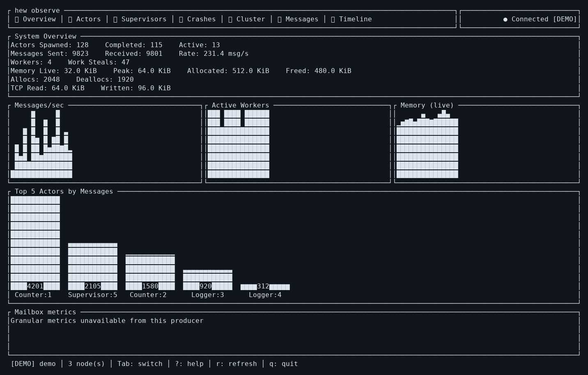
Task: Click the Memory (live) panel title
Action: (x=427, y=105)
